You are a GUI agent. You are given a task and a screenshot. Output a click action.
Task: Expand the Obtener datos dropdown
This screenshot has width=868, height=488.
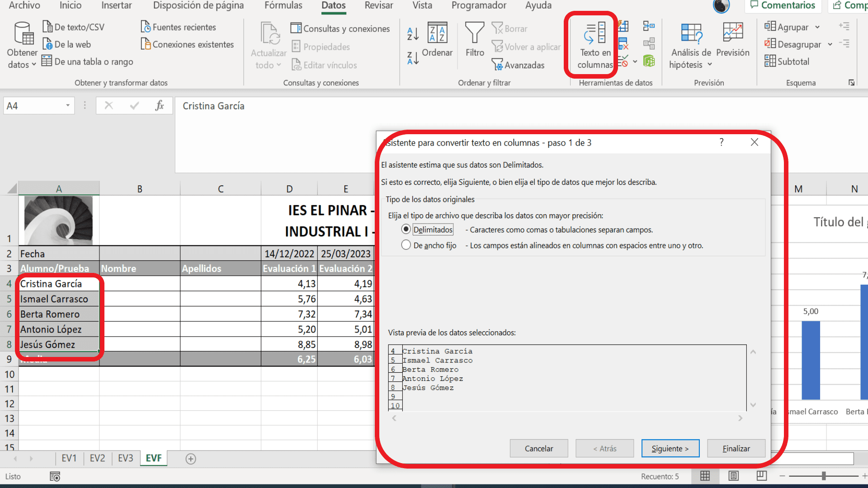(x=34, y=65)
